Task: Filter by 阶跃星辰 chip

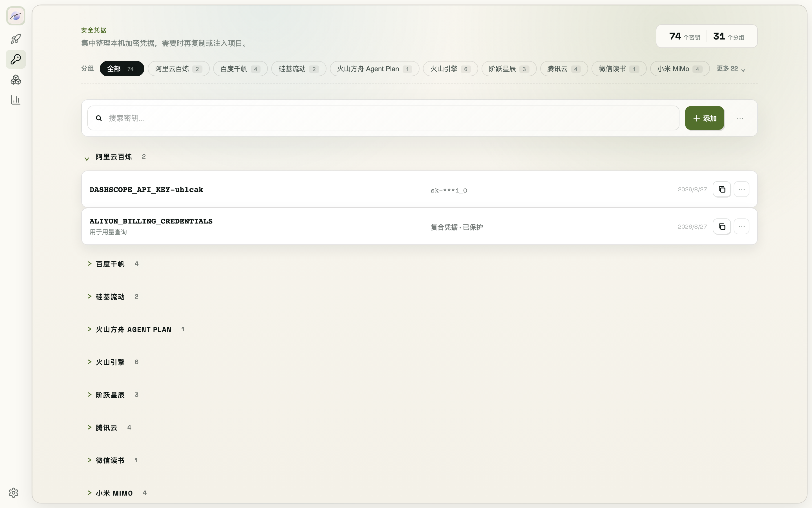Action: pos(509,69)
